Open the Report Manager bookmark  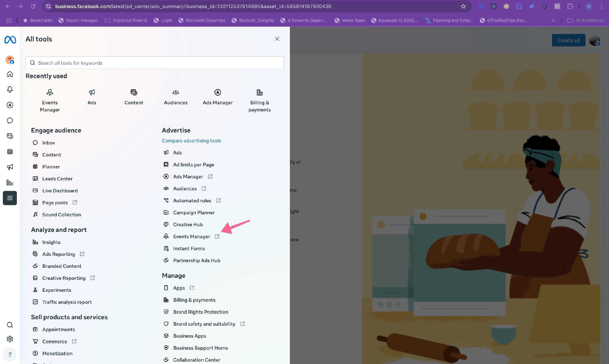tap(78, 20)
